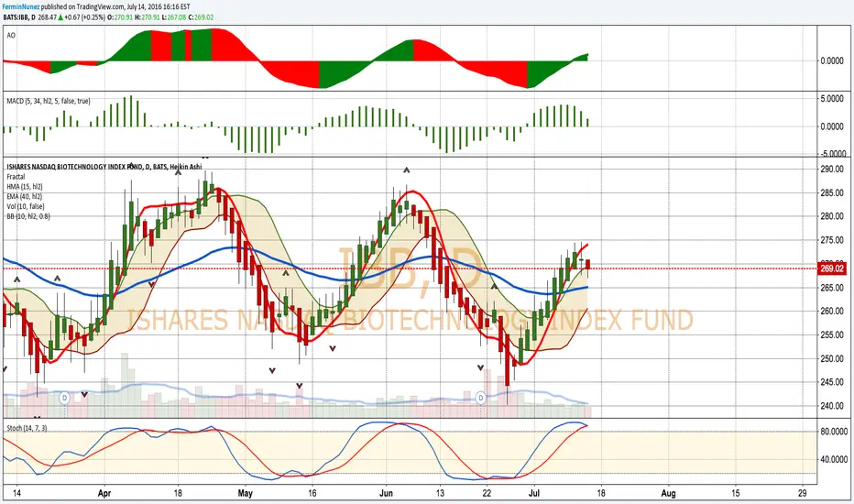Click the 14 date label on time axis

16,493
